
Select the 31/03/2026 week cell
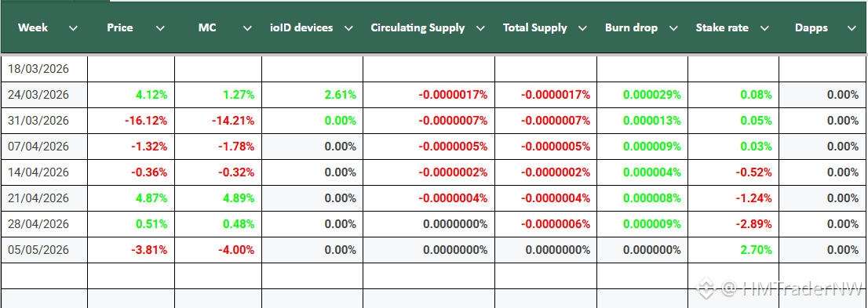coord(44,121)
